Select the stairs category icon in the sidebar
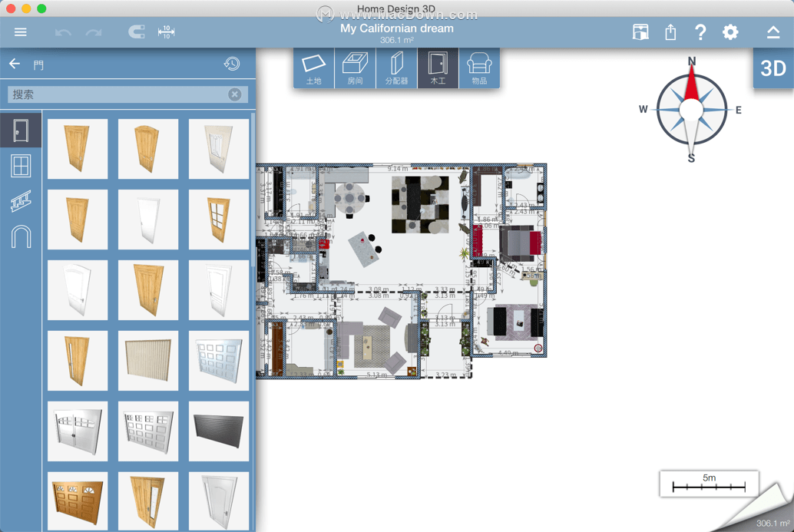 21,201
